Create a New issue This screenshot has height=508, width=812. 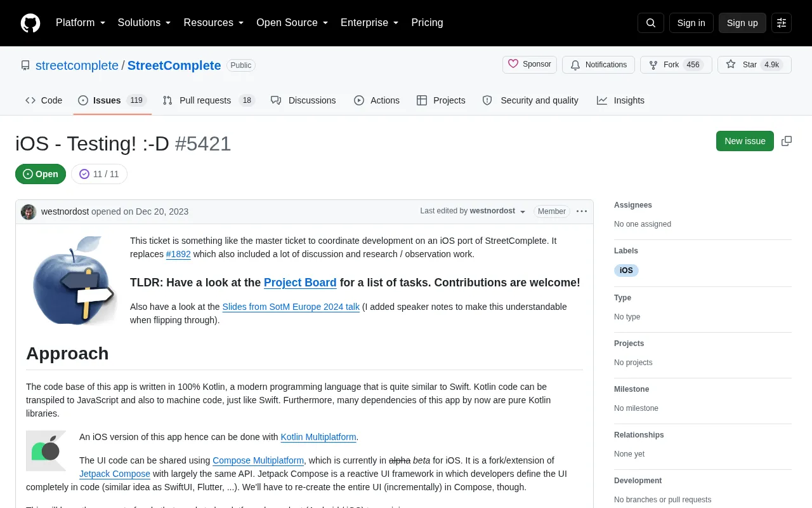tap(745, 141)
